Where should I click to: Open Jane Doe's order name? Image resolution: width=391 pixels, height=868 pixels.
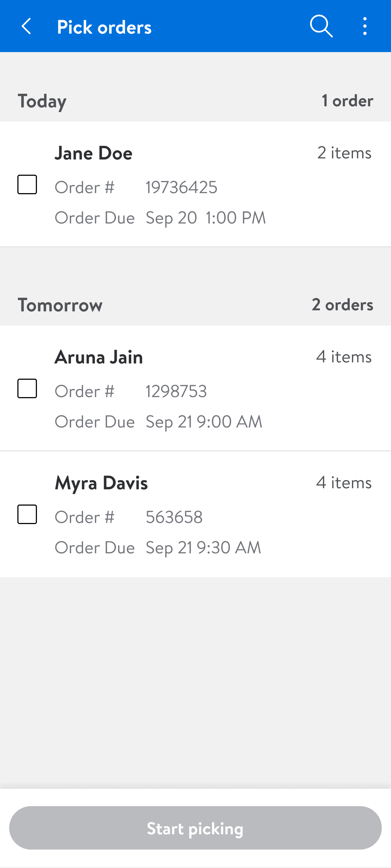point(93,153)
